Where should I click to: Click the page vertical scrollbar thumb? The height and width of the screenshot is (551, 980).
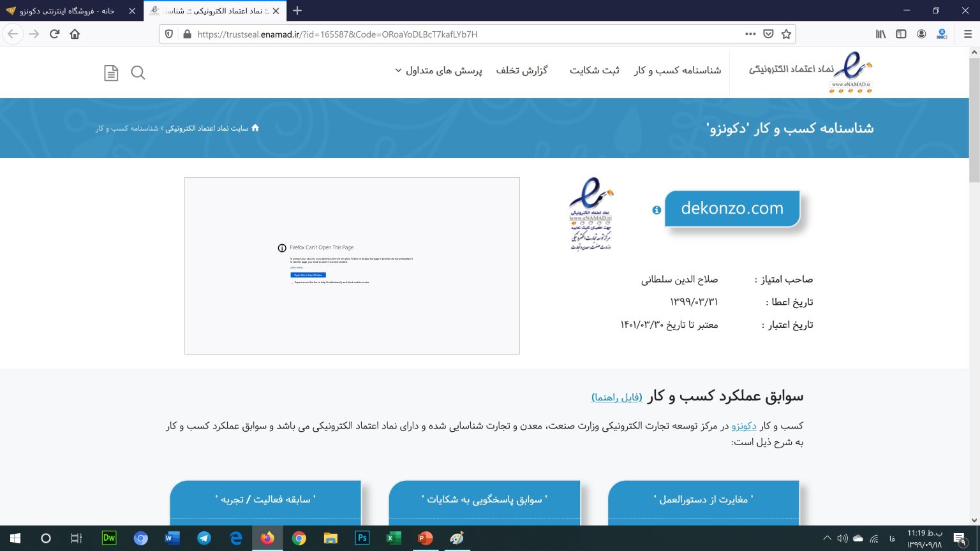click(x=974, y=120)
